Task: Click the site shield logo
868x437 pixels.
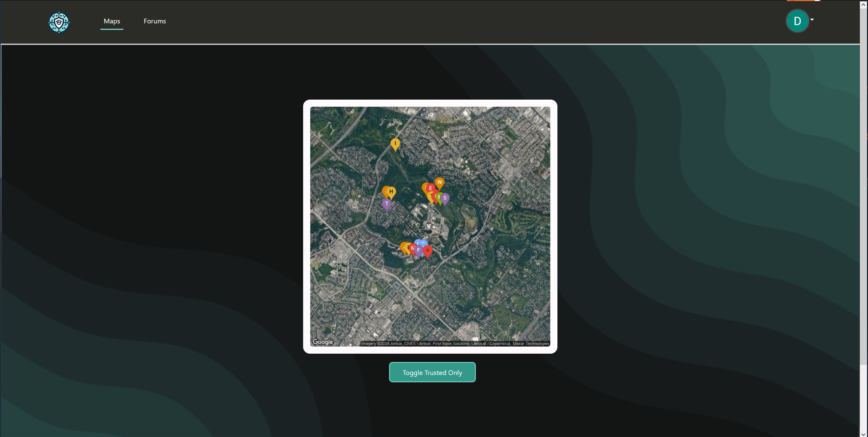Action: tap(59, 22)
